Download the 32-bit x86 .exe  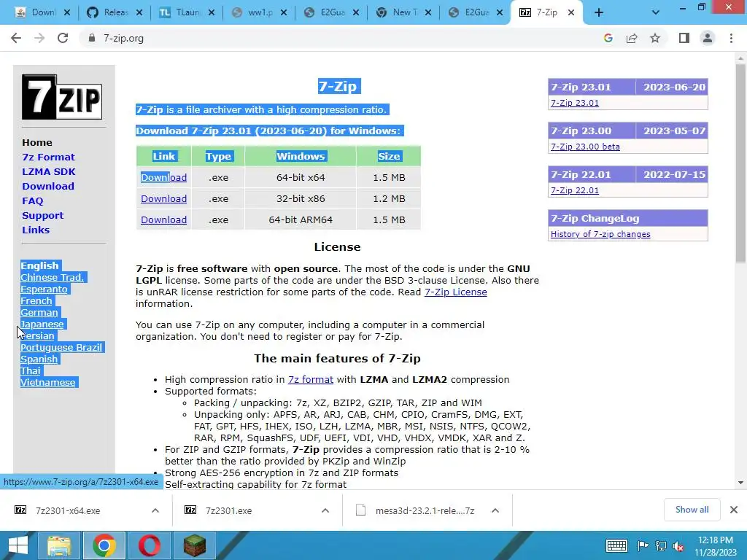pos(163,198)
